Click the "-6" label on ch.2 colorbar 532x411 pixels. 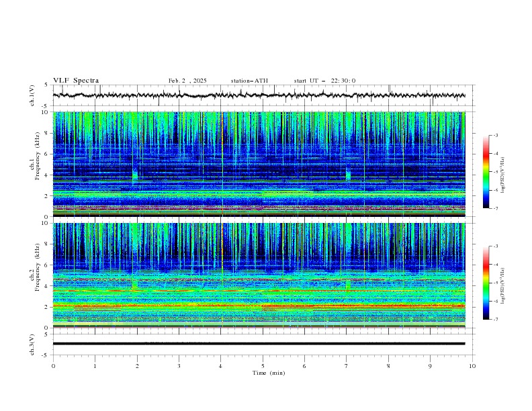(x=495, y=301)
